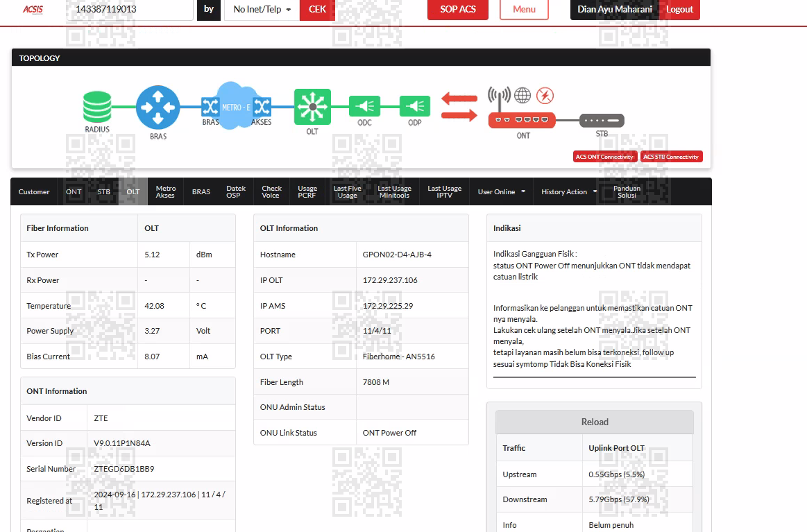Open the Check Voice tab
Screen dimensions: 807x532
pos(271,191)
